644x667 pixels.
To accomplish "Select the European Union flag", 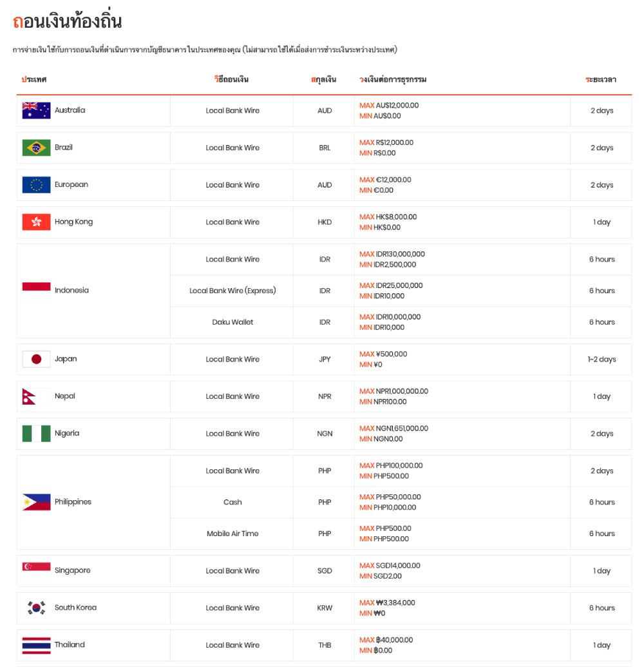I will (36, 184).
